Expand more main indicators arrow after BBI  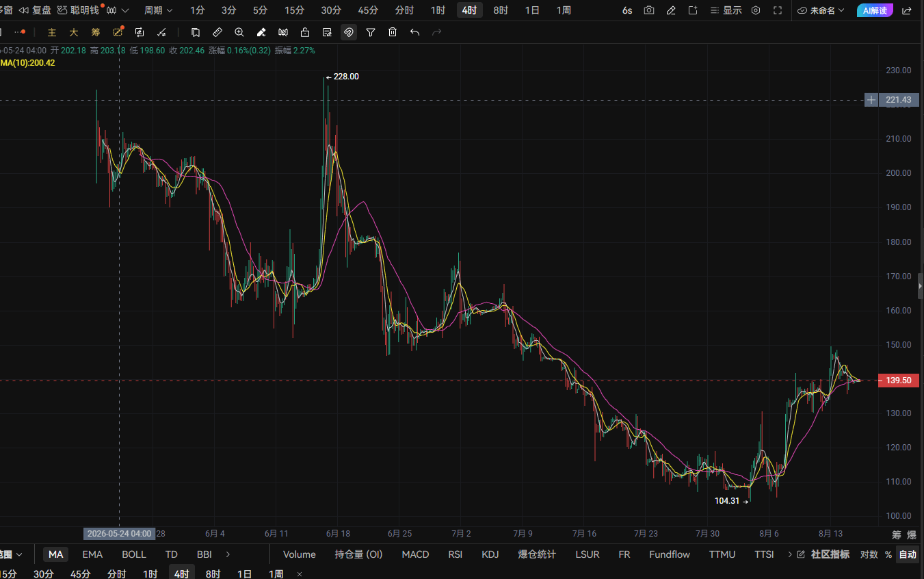click(228, 554)
